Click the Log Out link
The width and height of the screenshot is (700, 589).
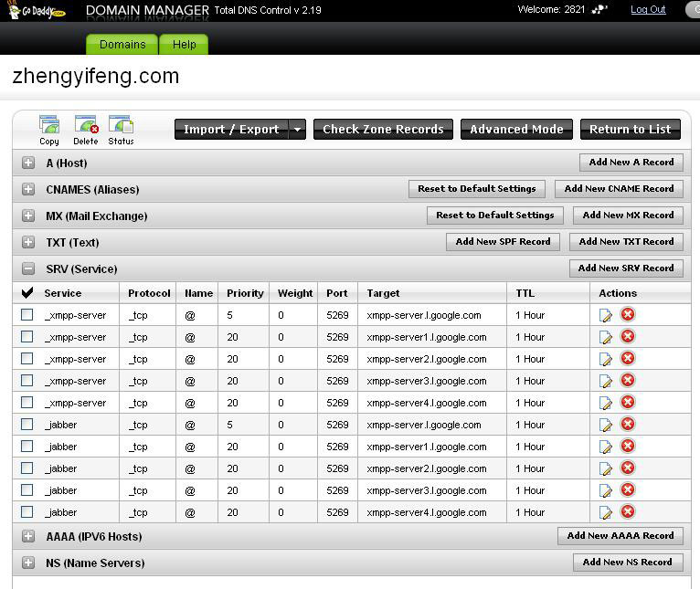(x=648, y=10)
